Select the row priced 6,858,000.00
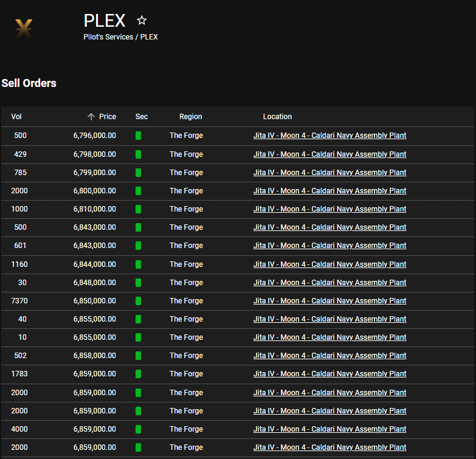 click(238, 356)
